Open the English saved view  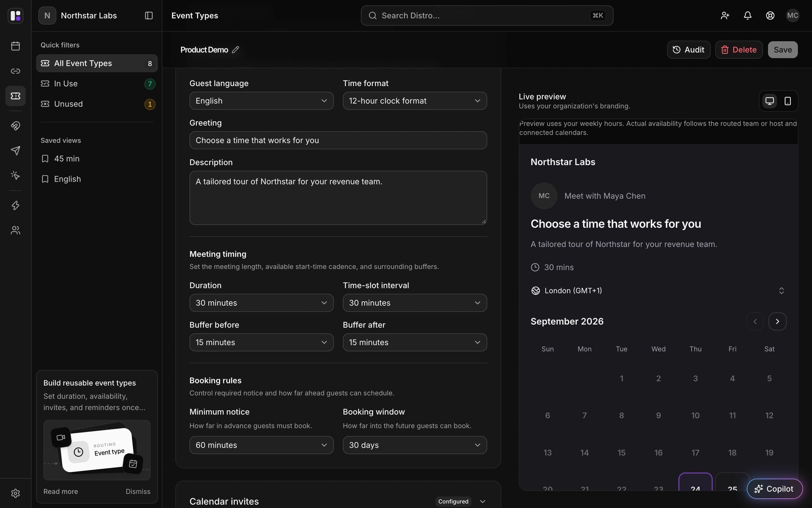coord(97,179)
